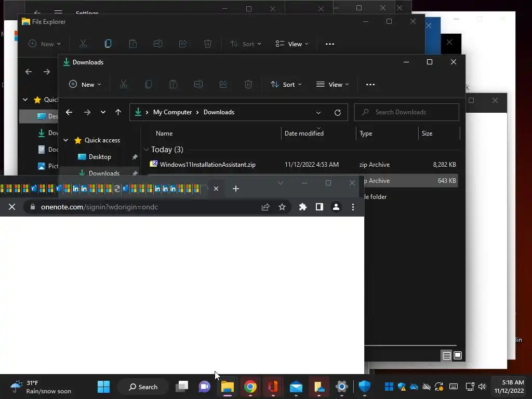The height and width of the screenshot is (399, 532).
Task: Open Windows Start menu
Action: pyautogui.click(x=103, y=387)
